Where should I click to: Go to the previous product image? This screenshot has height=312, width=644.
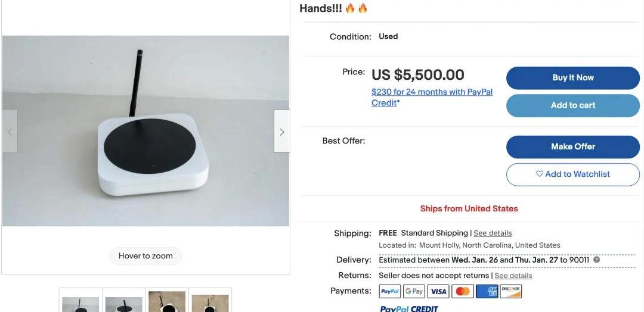point(10,132)
